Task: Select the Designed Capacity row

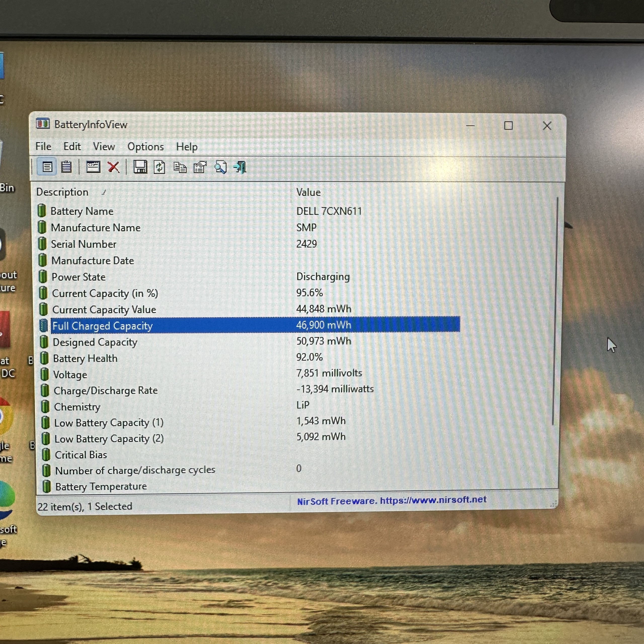Action: pos(95,342)
